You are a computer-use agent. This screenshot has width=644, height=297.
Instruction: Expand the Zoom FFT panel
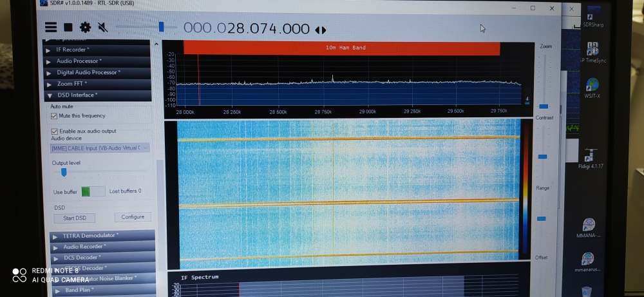[49, 84]
